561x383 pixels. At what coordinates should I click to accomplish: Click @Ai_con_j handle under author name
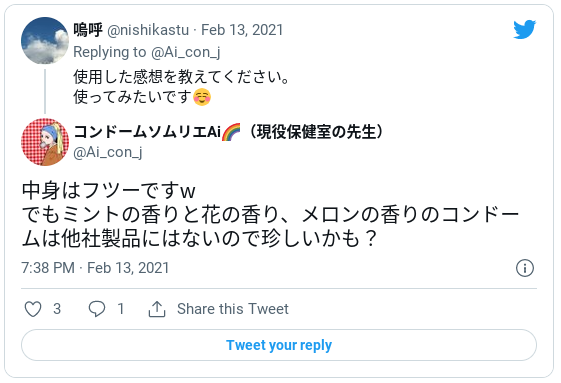click(108, 152)
